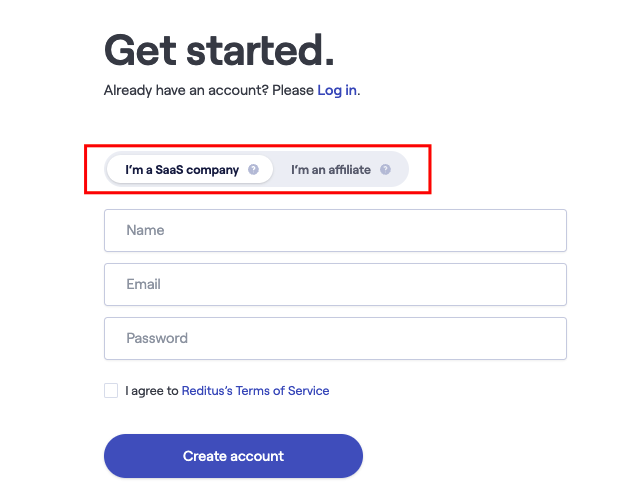
Task: Place cursor in the Email placeholder box
Action: click(x=335, y=285)
